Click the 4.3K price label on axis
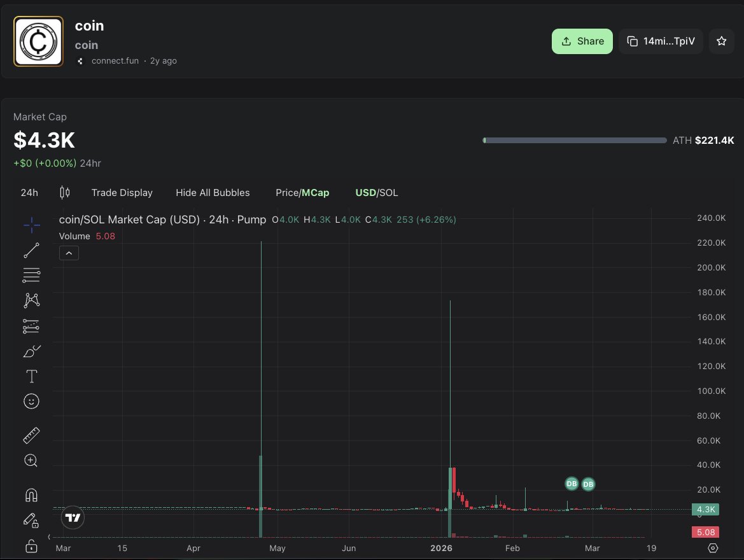Image resolution: width=744 pixels, height=560 pixels. coord(706,509)
